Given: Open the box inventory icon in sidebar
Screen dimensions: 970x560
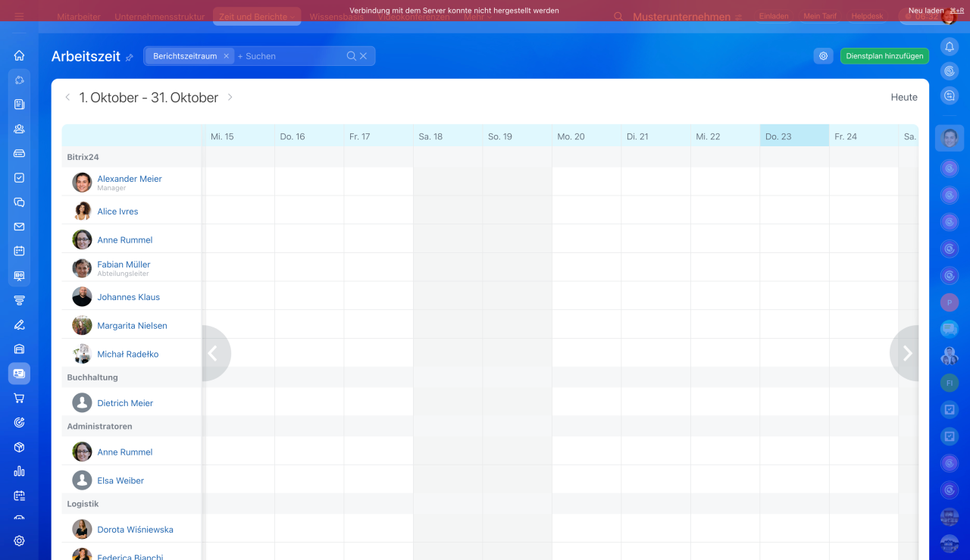Looking at the screenshot, I should click(x=19, y=447).
